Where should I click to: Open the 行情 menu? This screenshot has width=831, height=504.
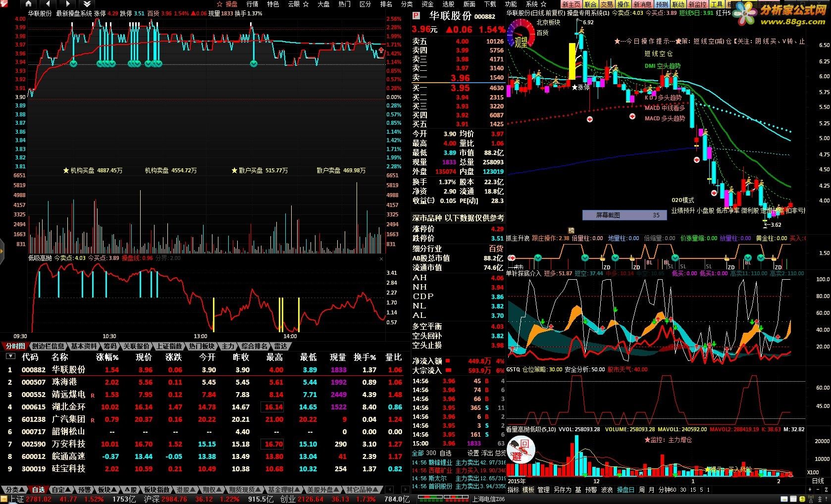252,4
